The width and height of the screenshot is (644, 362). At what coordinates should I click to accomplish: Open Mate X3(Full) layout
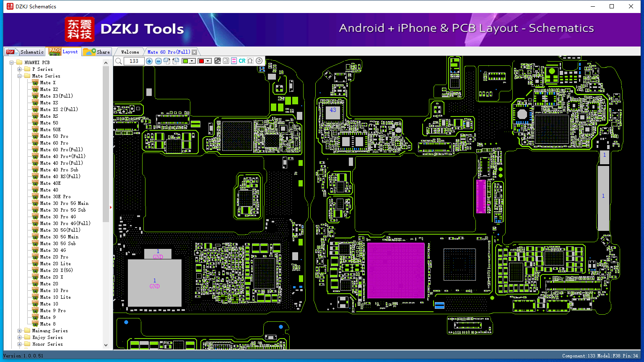57,96
